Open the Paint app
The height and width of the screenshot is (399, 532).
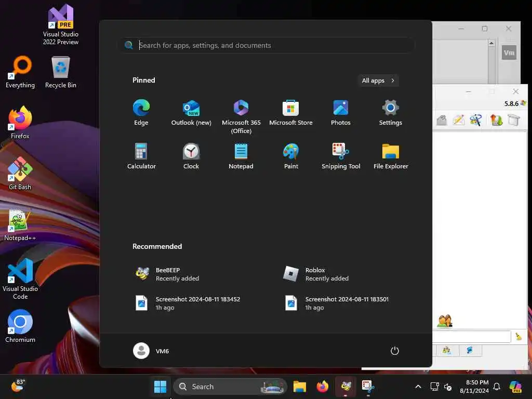[x=291, y=156]
